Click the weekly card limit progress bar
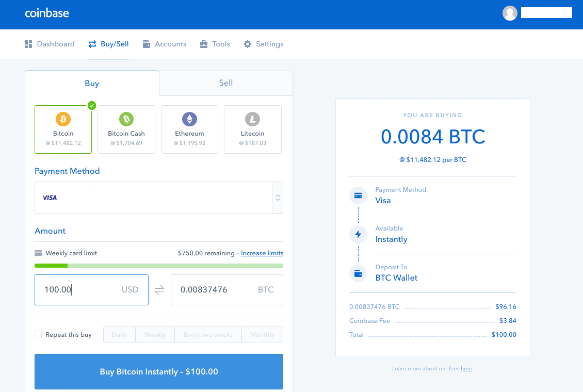 click(159, 266)
